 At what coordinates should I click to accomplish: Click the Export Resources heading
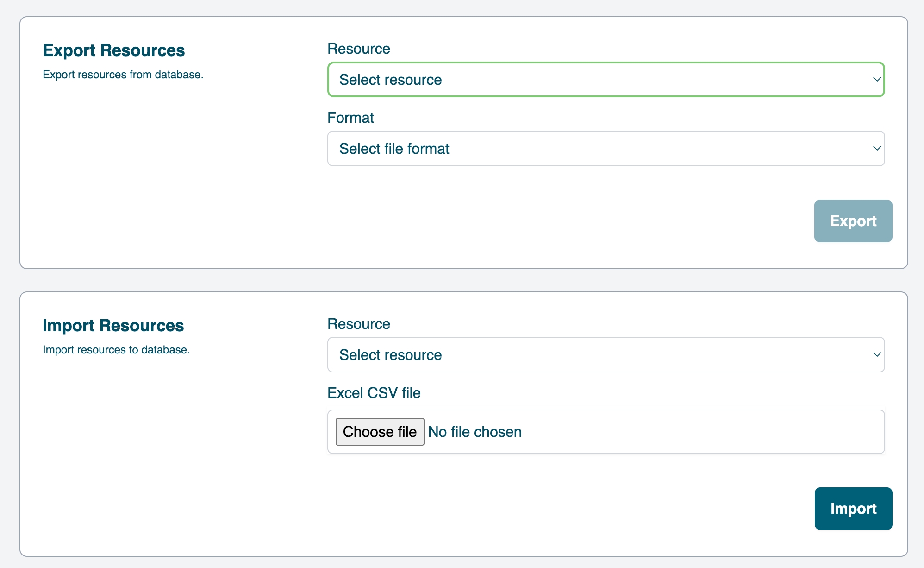[113, 50]
